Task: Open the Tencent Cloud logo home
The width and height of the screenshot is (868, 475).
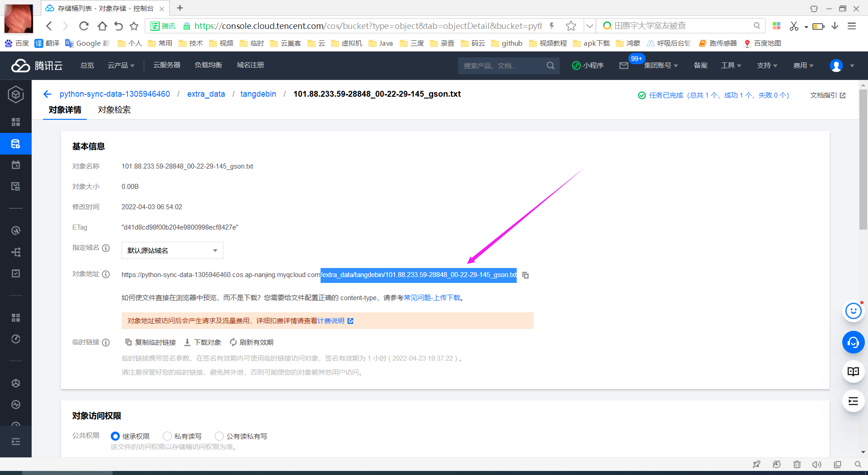Action: click(37, 66)
